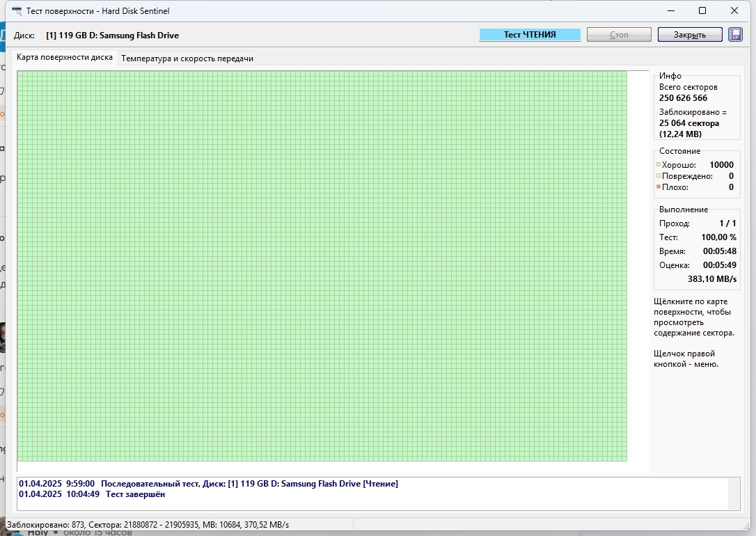Click the green Хорошо legend square
The height and width of the screenshot is (536, 756).
tap(659, 165)
